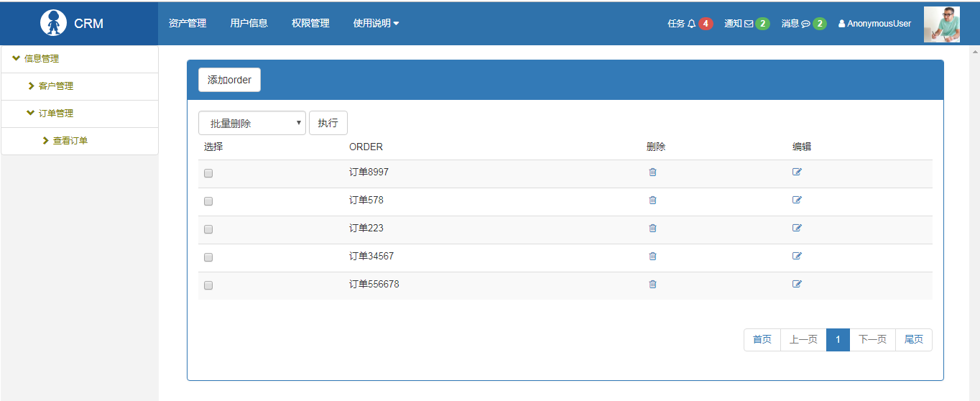Open the 批量删除 action dropdown
Image resolution: width=980 pixels, height=401 pixels.
(252, 123)
